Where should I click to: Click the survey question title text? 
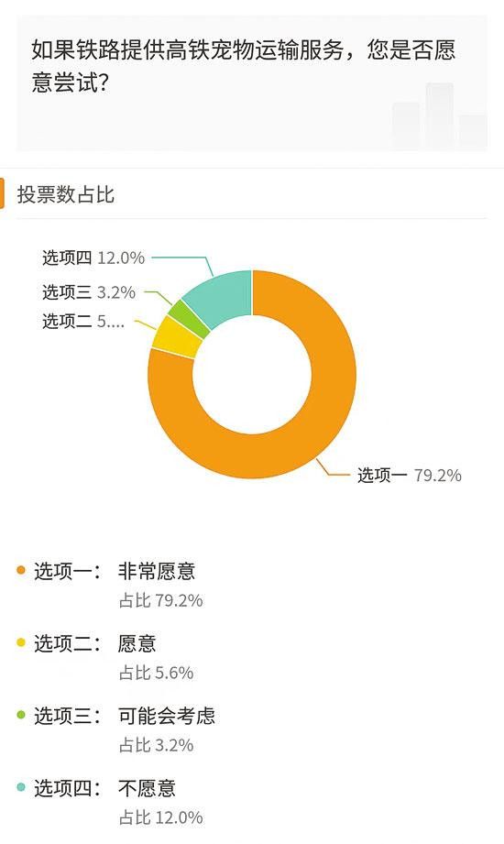[x=244, y=66]
